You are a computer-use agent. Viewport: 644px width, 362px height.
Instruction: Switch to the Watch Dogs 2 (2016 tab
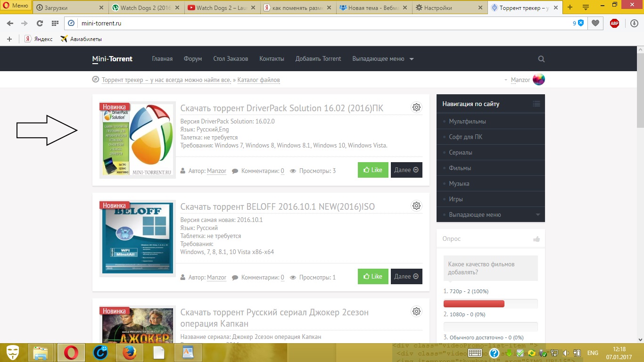tap(146, 8)
